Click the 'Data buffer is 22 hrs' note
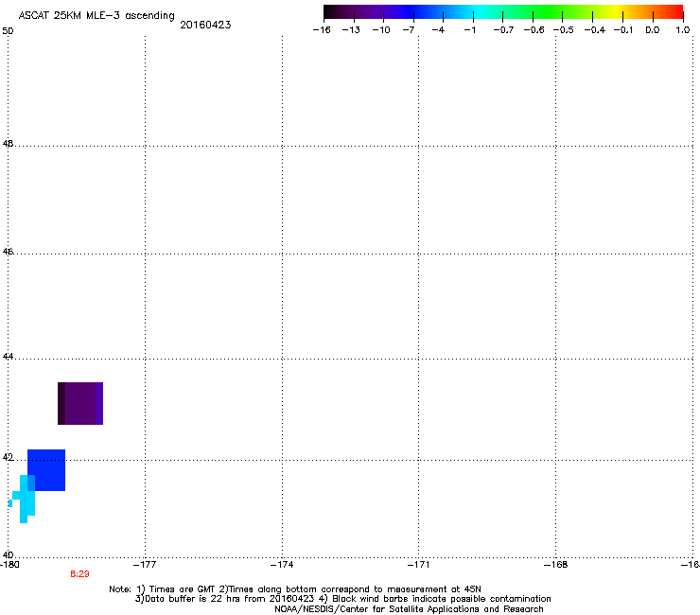Viewport: 700px width, 615px height. pos(342,599)
